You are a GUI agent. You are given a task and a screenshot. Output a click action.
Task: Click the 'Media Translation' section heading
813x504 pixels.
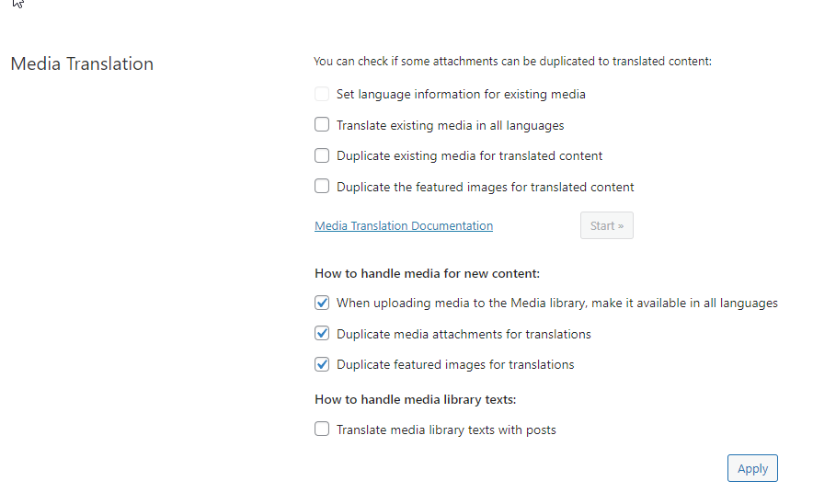[82, 63]
